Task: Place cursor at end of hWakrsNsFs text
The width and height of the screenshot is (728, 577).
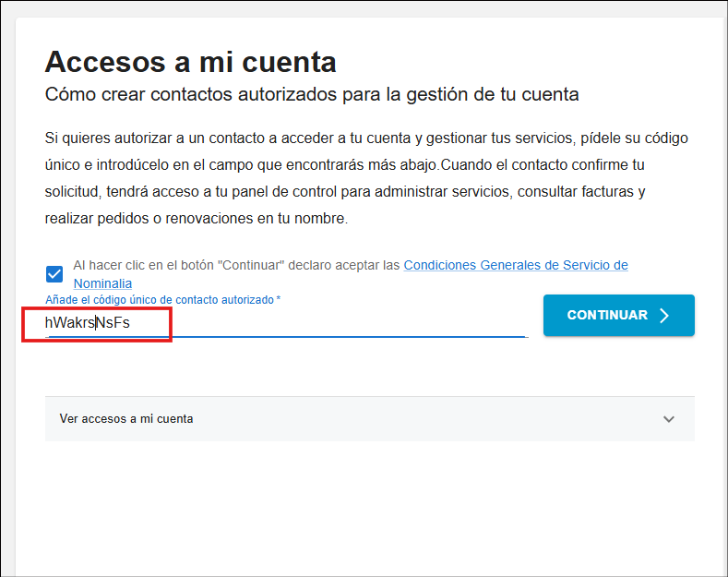Action: point(131,323)
